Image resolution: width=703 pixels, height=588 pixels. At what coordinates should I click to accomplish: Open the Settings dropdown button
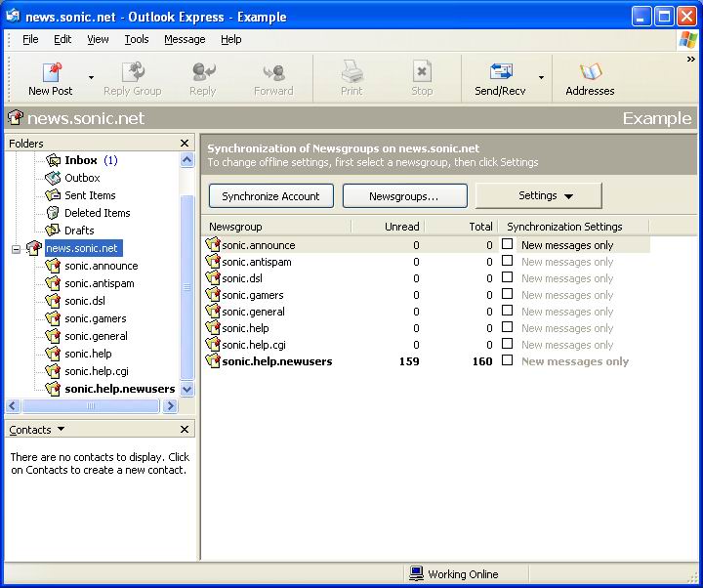pyautogui.click(x=538, y=195)
